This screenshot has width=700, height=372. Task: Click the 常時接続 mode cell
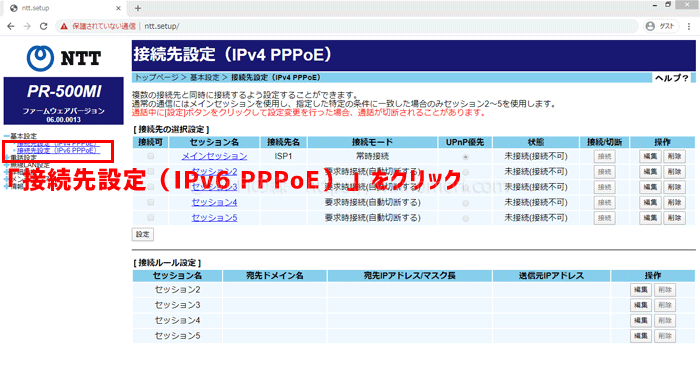pyautogui.click(x=372, y=156)
